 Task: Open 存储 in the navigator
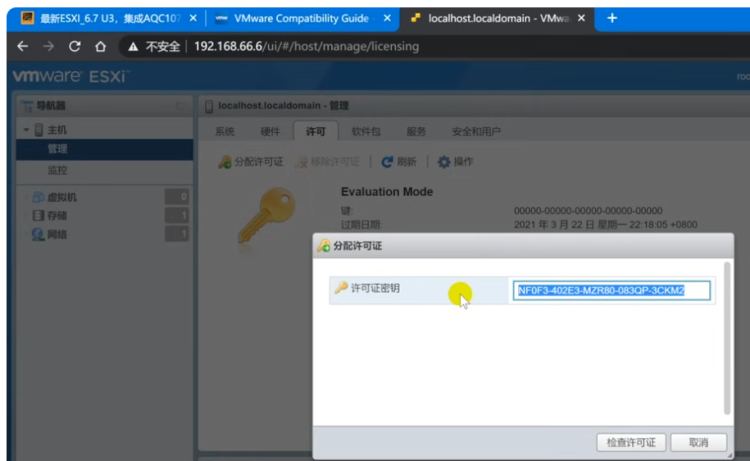pos(57,216)
